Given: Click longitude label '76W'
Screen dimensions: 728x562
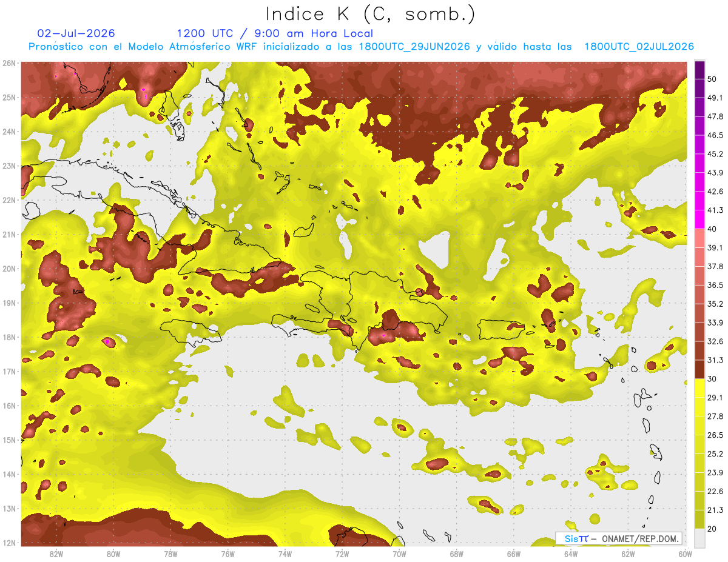Looking at the screenshot, I should pos(227,554).
